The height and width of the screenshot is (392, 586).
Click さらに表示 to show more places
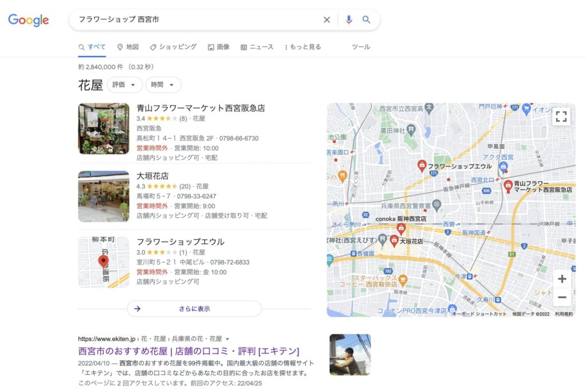194,308
